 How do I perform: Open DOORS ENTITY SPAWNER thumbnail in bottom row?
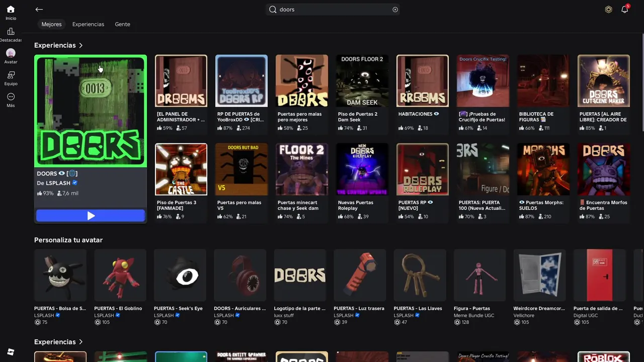pyautogui.click(x=242, y=356)
